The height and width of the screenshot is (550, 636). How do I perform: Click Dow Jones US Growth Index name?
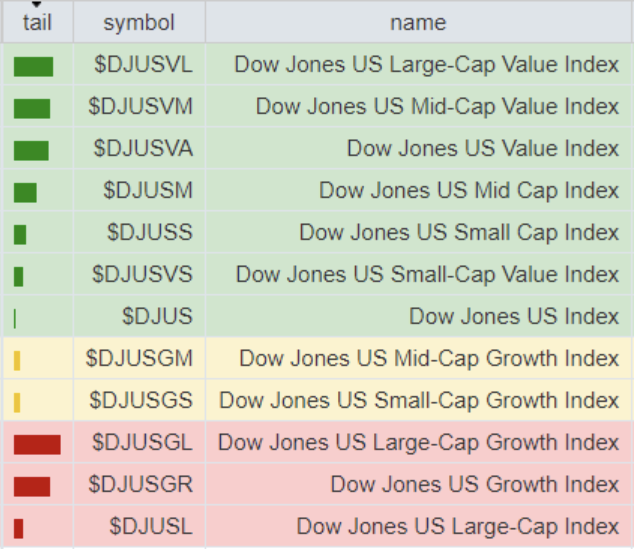(x=475, y=484)
